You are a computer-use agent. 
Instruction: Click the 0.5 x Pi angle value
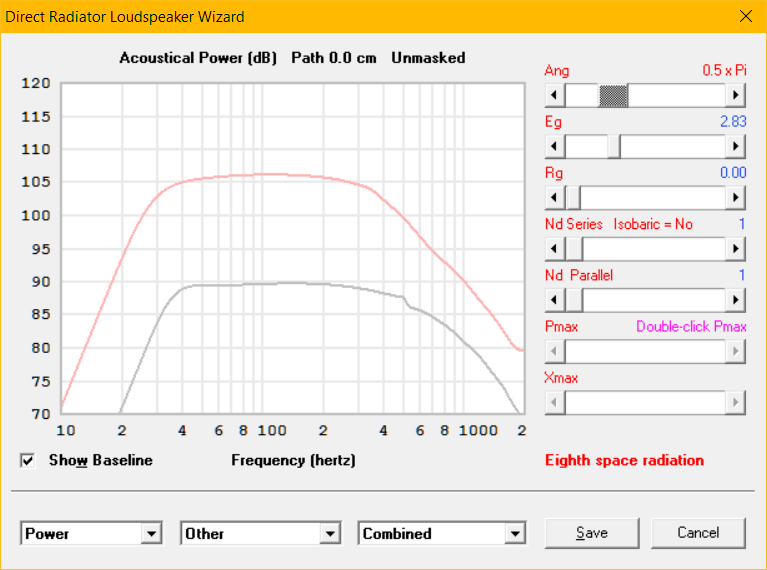pyautogui.click(x=724, y=70)
